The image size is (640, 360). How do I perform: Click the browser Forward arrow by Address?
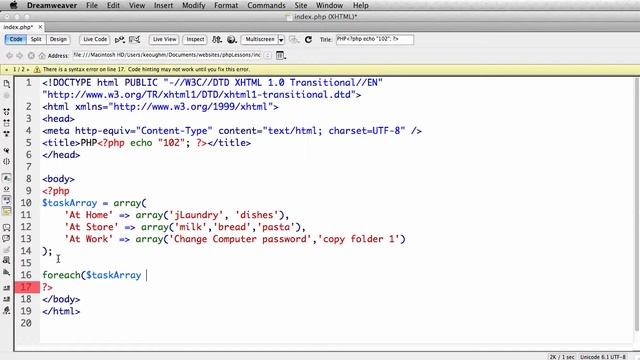pos(20,55)
